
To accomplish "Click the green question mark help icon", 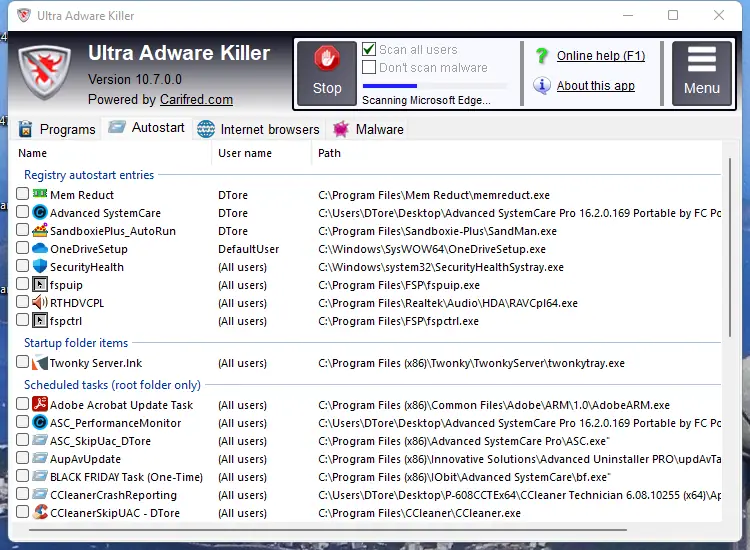I will (x=542, y=56).
